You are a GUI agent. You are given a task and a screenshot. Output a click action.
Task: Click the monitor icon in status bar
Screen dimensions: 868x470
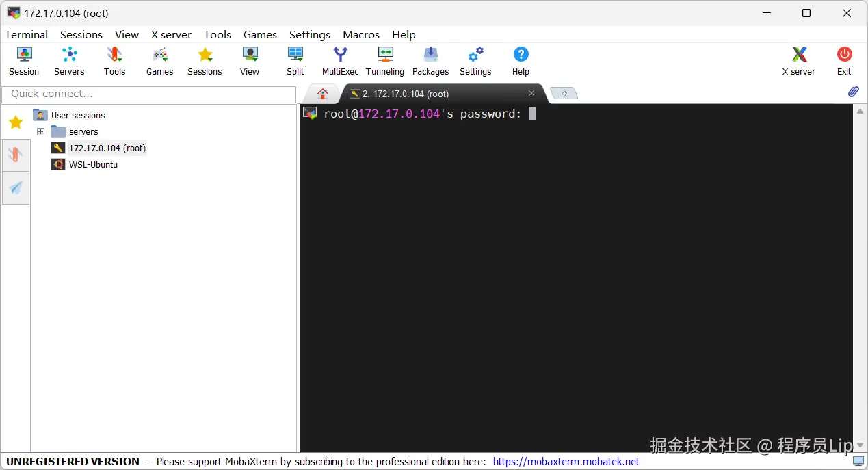tap(858, 462)
